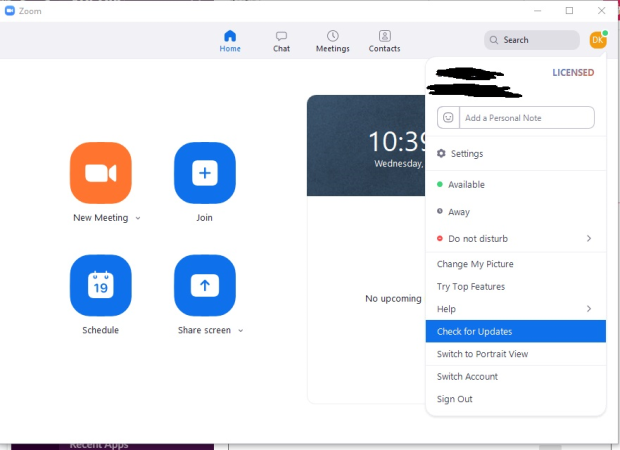Click the clock time display panel

pyautogui.click(x=366, y=145)
